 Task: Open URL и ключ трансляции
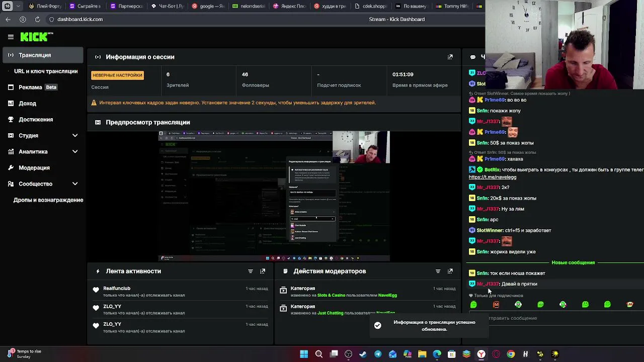coord(45,71)
